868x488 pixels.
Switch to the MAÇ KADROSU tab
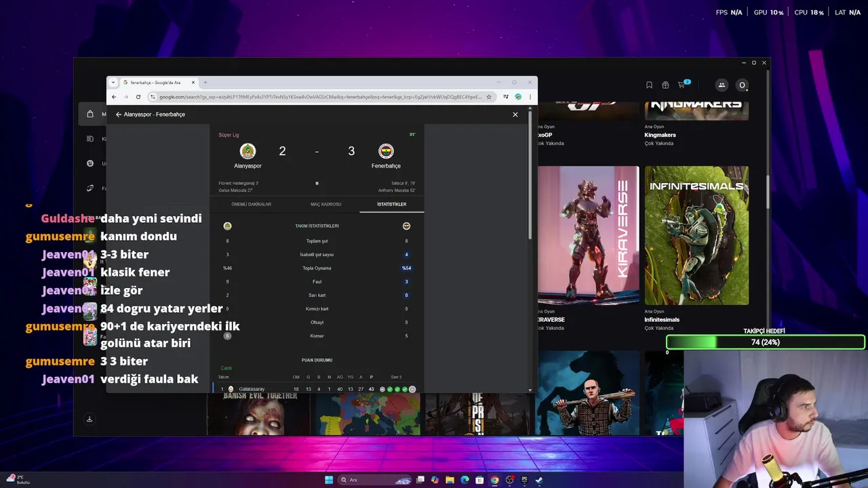326,204
